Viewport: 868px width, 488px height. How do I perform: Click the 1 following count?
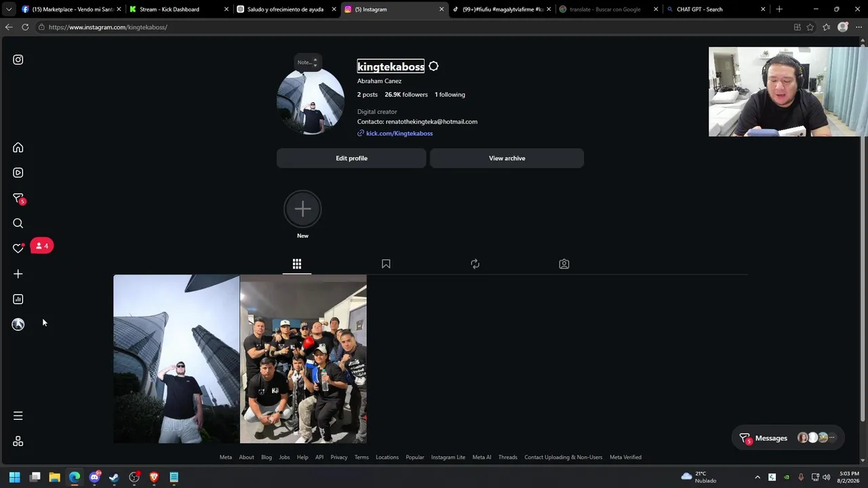(450, 95)
